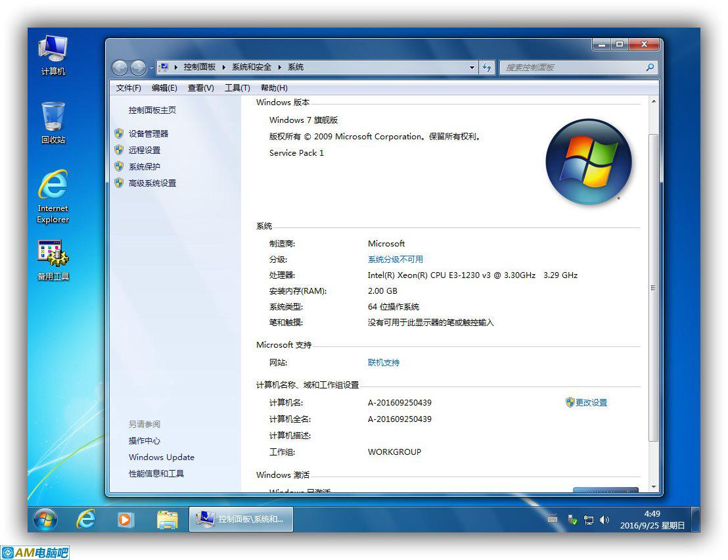Open 操作中心 link

[x=145, y=440]
